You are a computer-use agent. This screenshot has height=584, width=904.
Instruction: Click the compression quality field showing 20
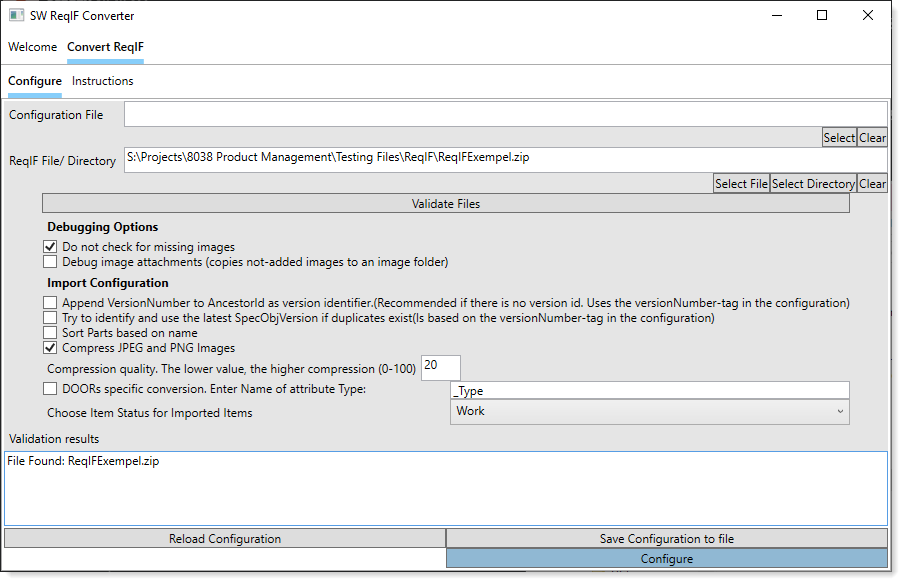click(441, 368)
